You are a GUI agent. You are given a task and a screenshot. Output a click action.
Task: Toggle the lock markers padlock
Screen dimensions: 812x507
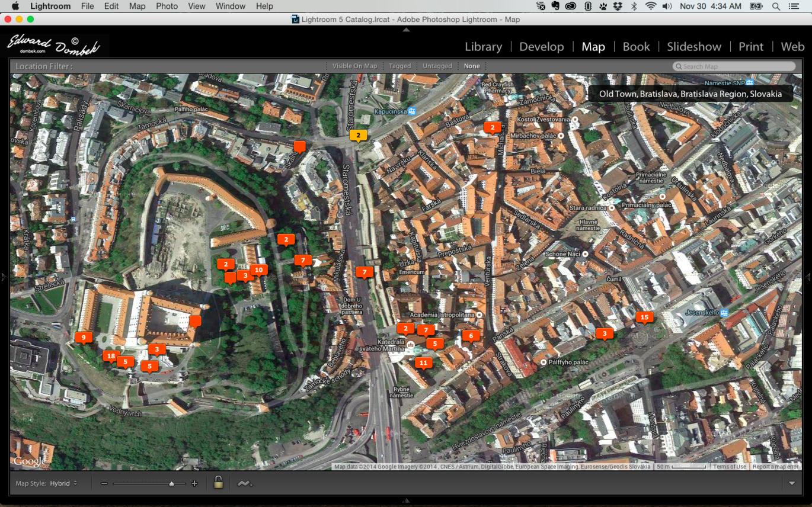218,483
